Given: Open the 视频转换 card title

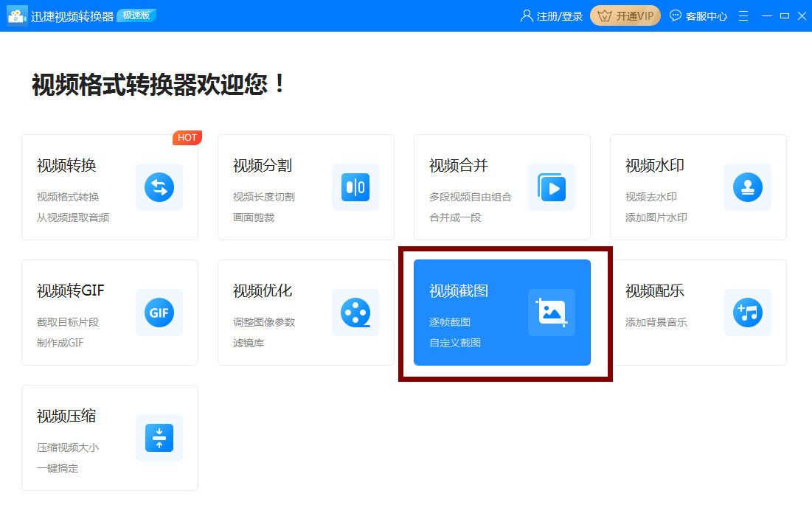Looking at the screenshot, I should tap(66, 166).
